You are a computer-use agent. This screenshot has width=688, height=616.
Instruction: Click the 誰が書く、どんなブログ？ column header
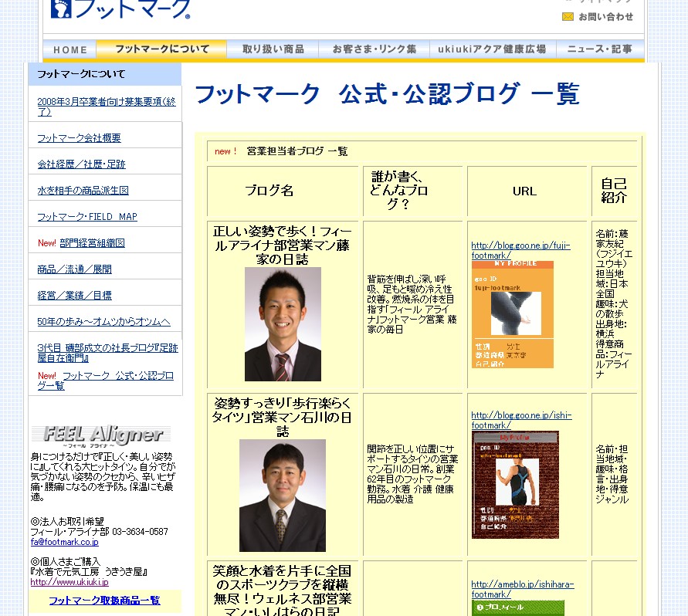[x=398, y=191]
